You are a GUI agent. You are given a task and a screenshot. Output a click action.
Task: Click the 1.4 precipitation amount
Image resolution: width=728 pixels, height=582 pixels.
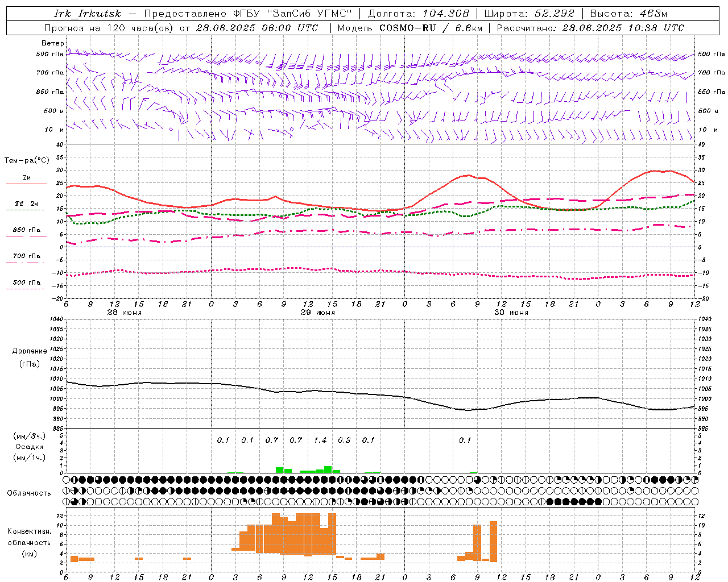click(320, 440)
